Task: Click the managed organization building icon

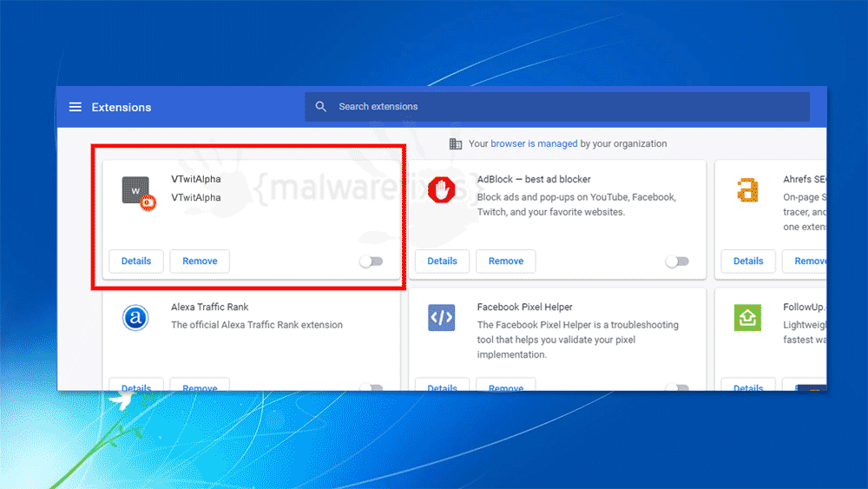Action: point(456,144)
